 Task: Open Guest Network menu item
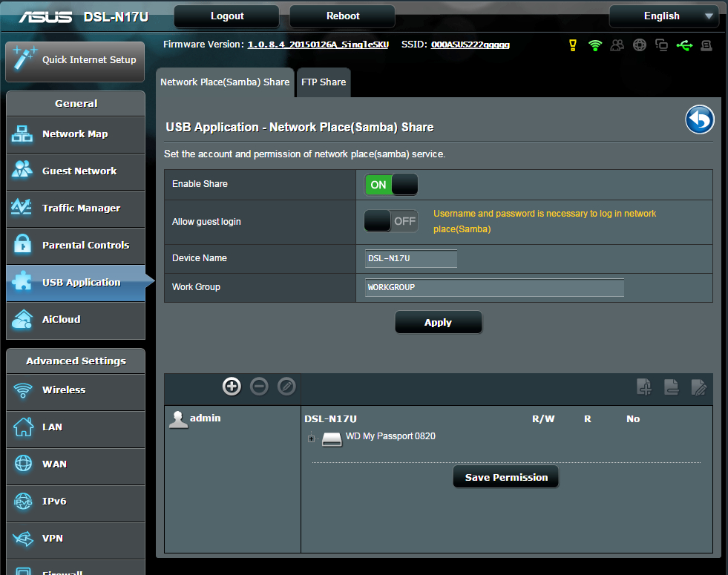click(x=76, y=171)
